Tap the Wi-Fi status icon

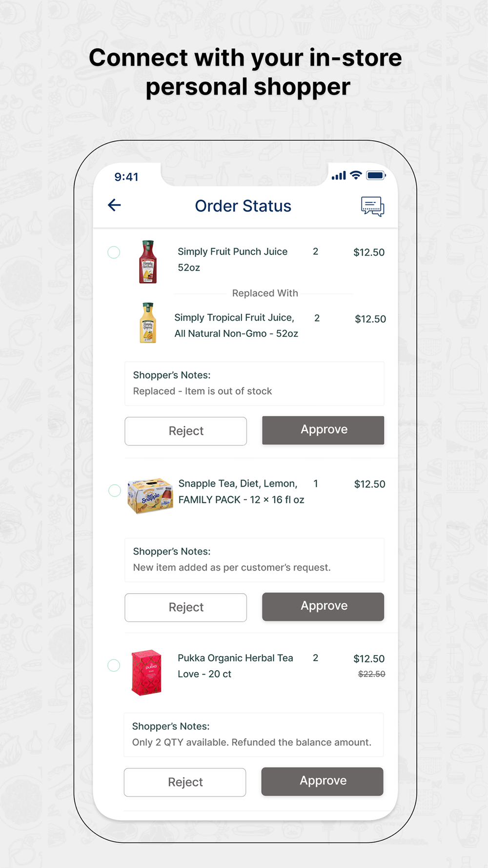356,175
